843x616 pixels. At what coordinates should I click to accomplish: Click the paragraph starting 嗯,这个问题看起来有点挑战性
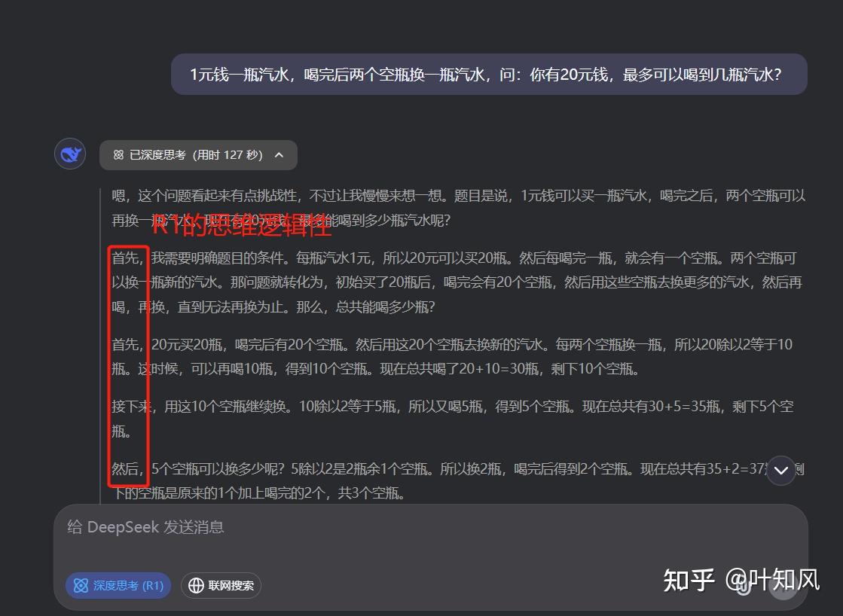[x=458, y=208]
